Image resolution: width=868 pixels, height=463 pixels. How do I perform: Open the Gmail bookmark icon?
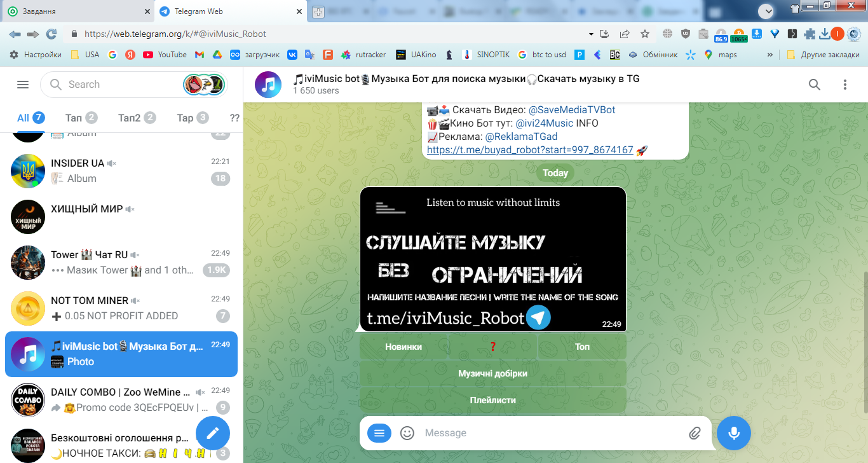coord(199,55)
